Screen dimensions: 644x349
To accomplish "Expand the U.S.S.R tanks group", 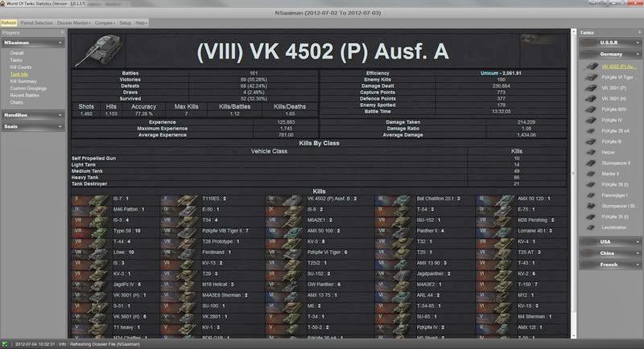I will pyautogui.click(x=638, y=43).
